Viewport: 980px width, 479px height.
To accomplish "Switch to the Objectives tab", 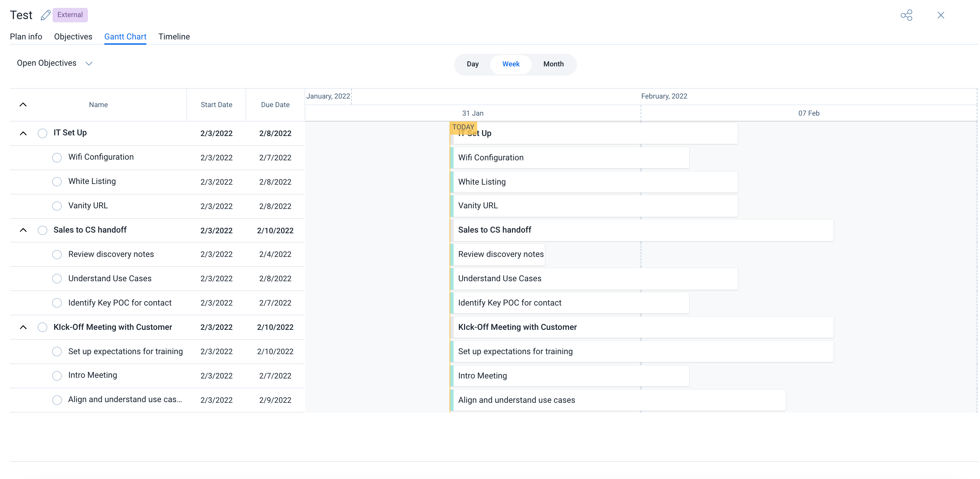I will [x=73, y=36].
